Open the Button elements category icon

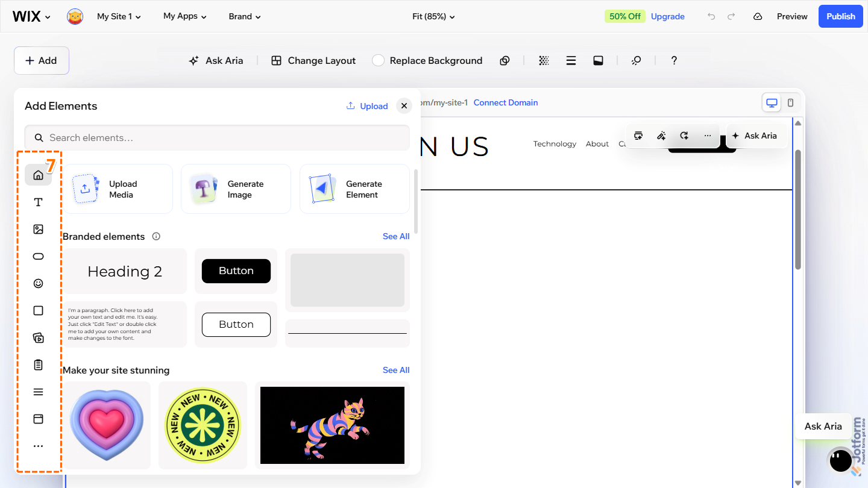pos(38,256)
